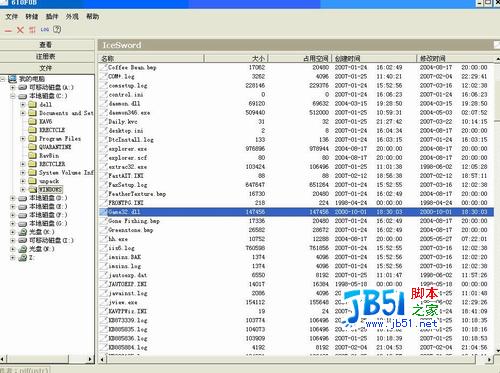The image size is (500, 373).
Task: Click the red X delete toolbar icon
Action: point(20,30)
